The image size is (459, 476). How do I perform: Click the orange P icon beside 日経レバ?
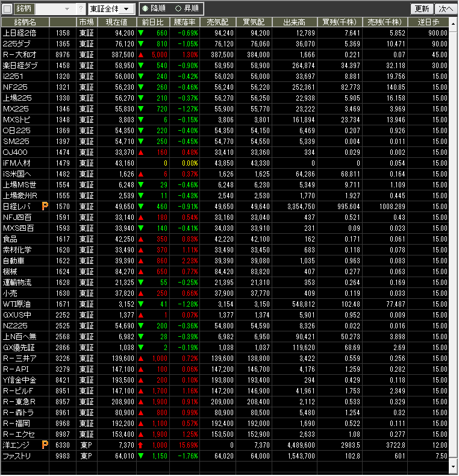tap(45, 206)
